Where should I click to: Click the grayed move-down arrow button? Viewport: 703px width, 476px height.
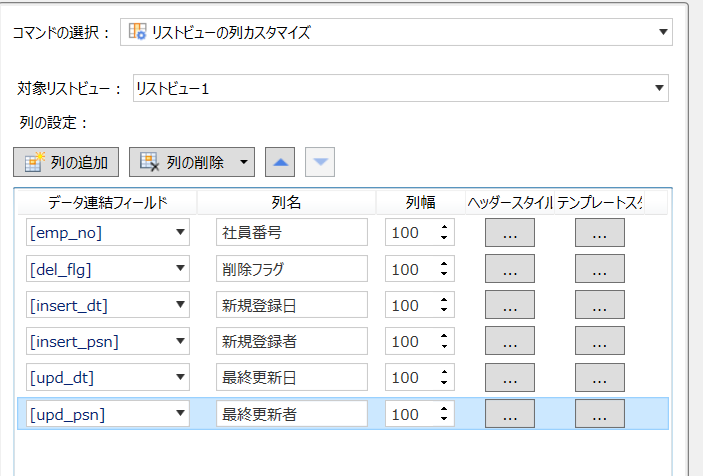[x=319, y=161]
